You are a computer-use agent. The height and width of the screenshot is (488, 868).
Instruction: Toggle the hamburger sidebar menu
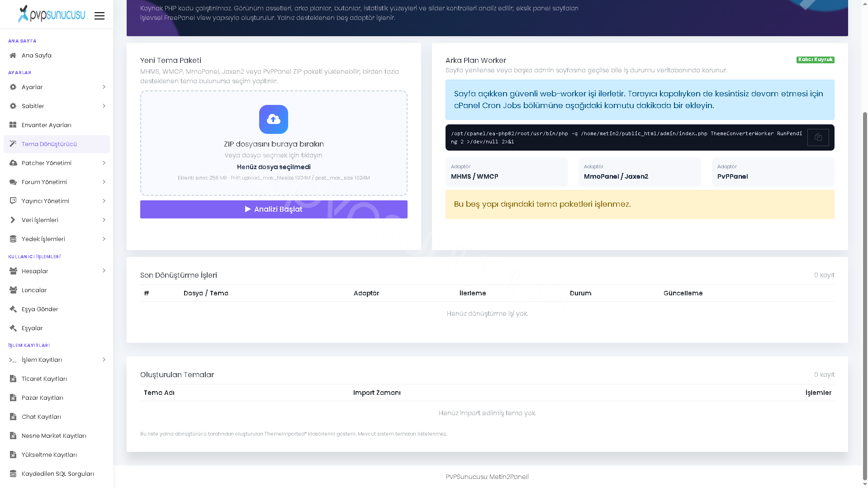point(100,16)
